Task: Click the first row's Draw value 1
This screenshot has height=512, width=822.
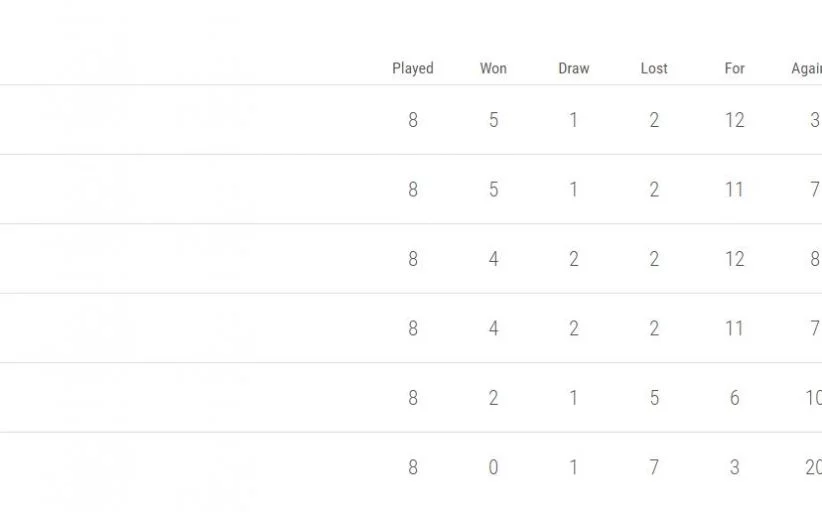Action: [x=573, y=120]
